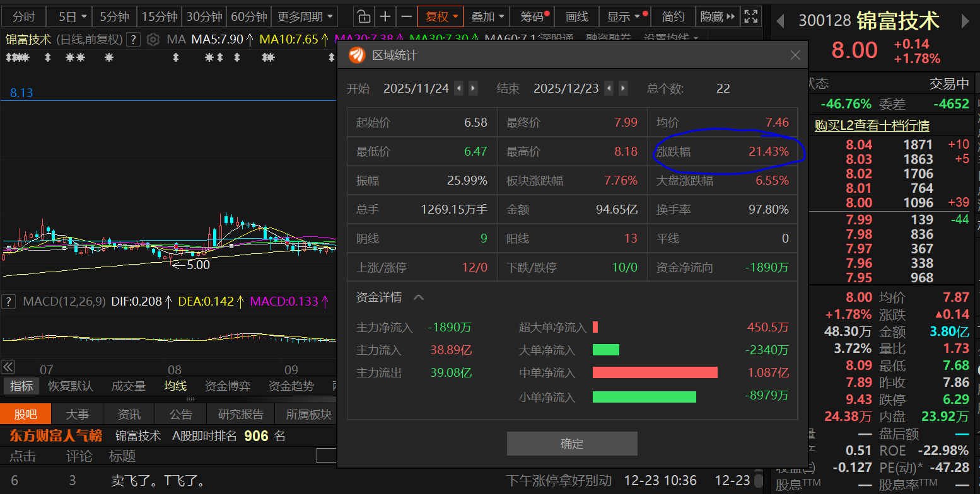Screen dimensions: 980x494
Task: Open the 公告 tab
Action: (181, 414)
